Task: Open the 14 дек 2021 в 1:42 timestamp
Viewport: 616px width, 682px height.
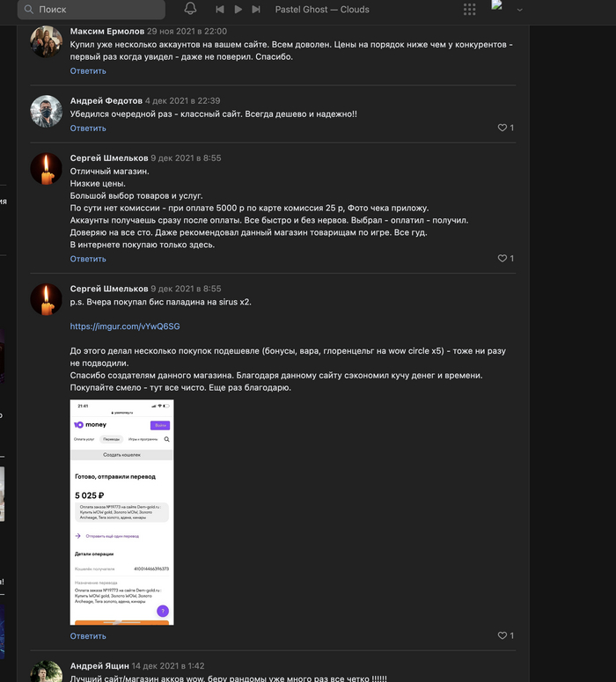Action: [168, 666]
